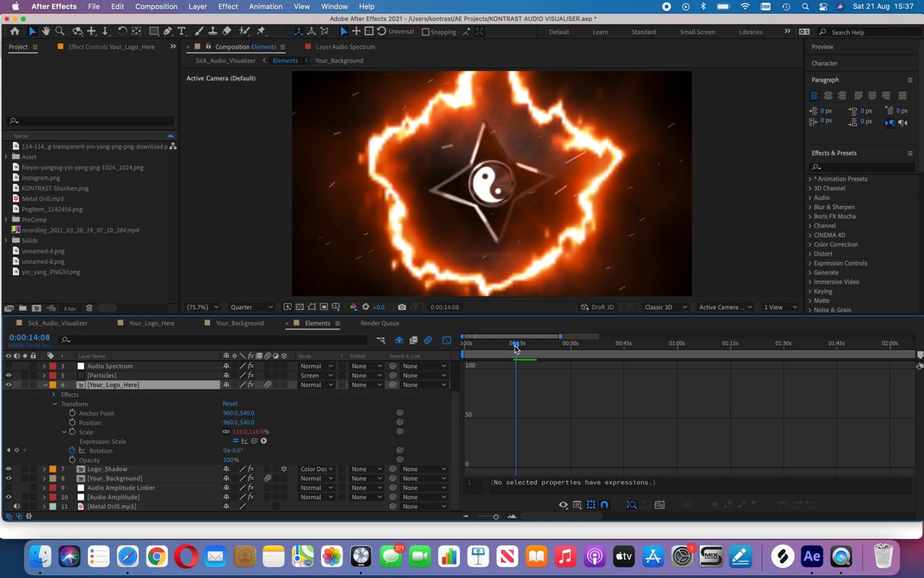
Task: Click orange label color of Your_Logo_Here layer
Action: point(53,385)
